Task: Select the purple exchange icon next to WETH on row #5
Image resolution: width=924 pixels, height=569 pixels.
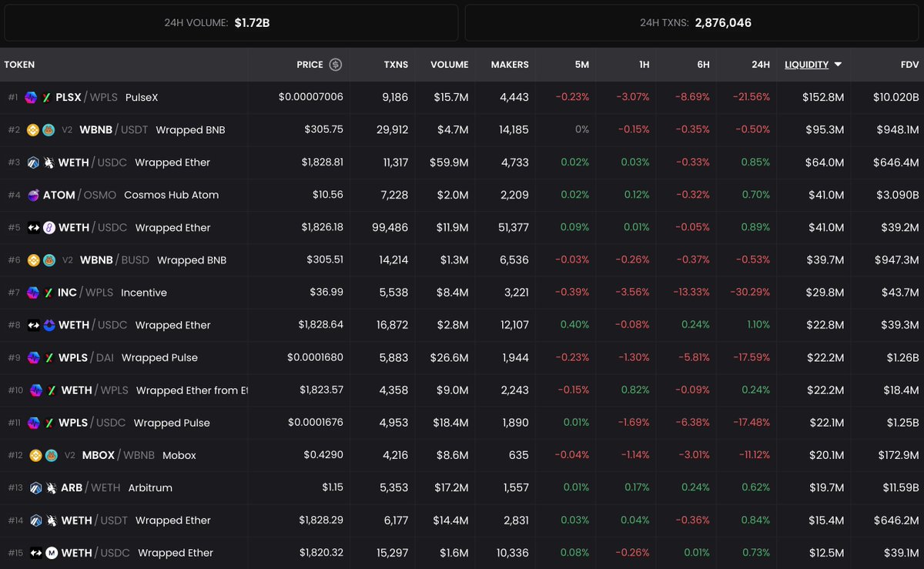Action: [49, 226]
